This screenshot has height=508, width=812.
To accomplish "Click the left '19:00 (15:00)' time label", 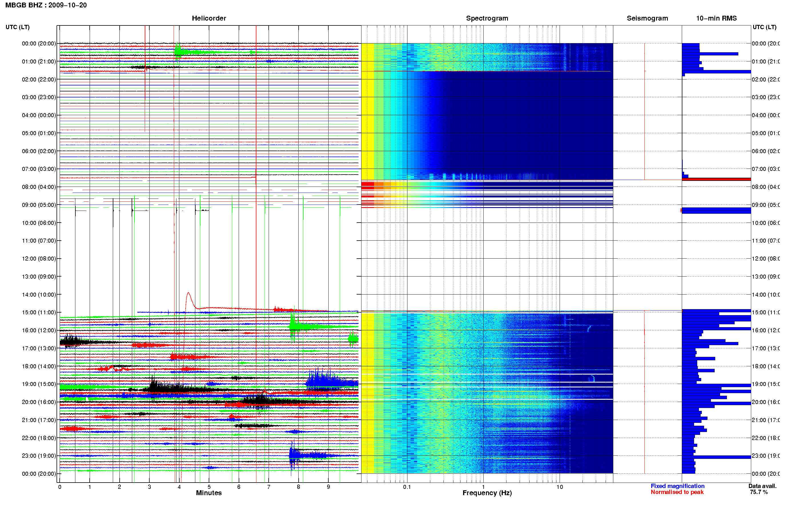I will (39, 384).
